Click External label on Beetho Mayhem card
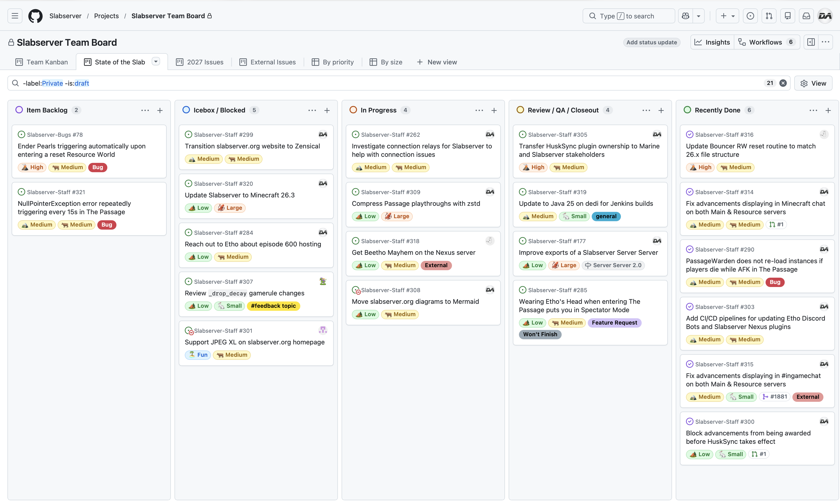 point(436,265)
